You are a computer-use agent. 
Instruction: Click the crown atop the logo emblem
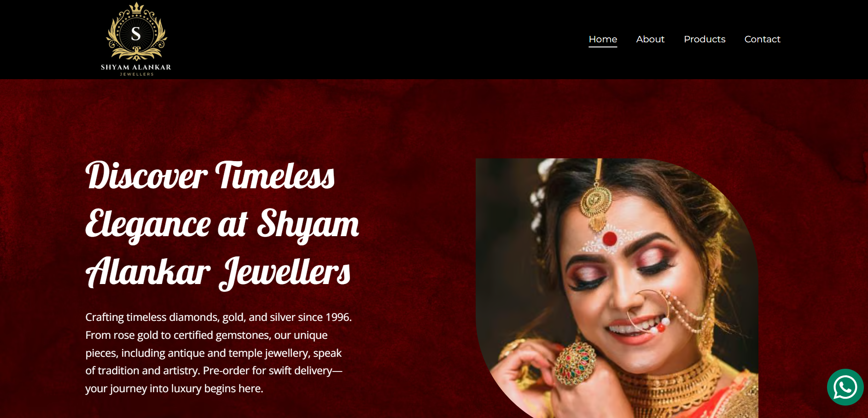click(136, 8)
